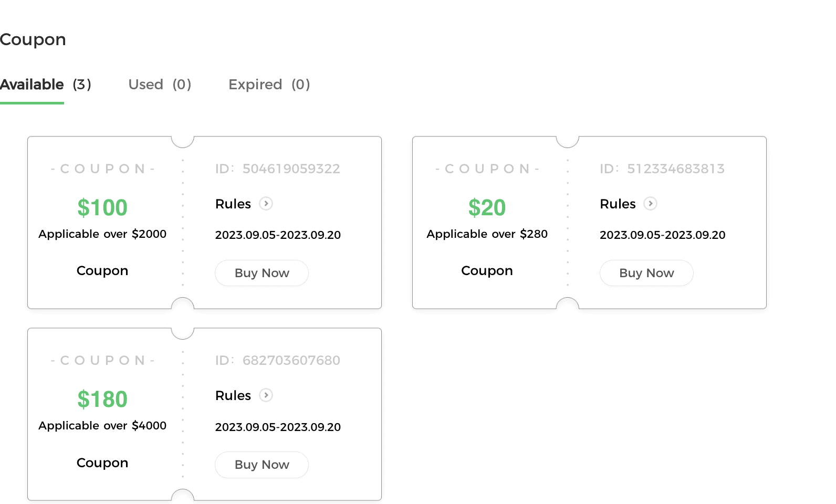Open the Expired coupons tab
The image size is (836, 504).
pyautogui.click(x=269, y=85)
